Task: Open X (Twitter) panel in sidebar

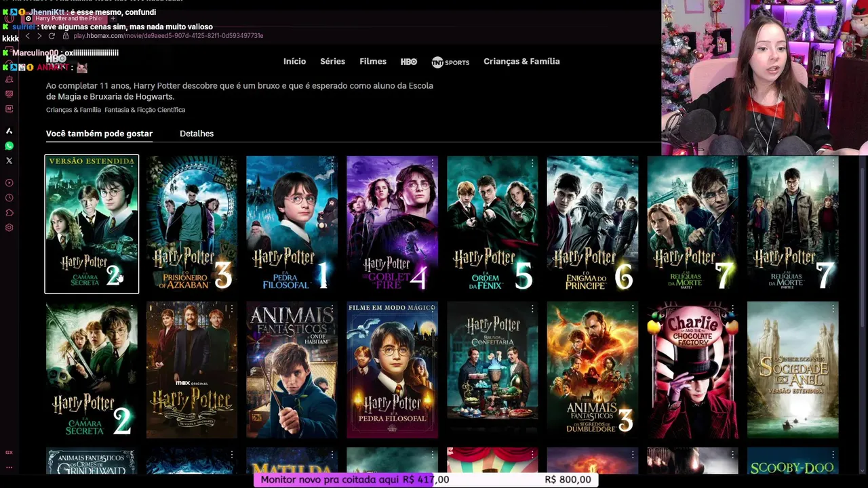Action: 9,161
